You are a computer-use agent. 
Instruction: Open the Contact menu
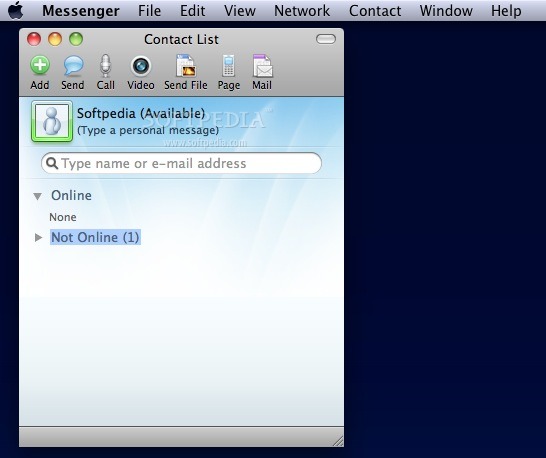pyautogui.click(x=375, y=11)
